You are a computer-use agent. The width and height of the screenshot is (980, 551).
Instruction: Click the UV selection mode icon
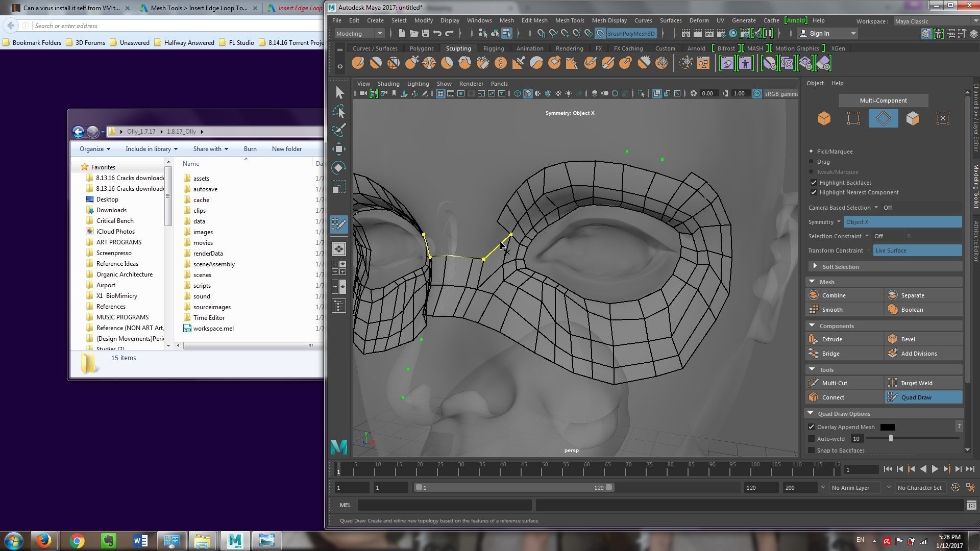click(943, 118)
